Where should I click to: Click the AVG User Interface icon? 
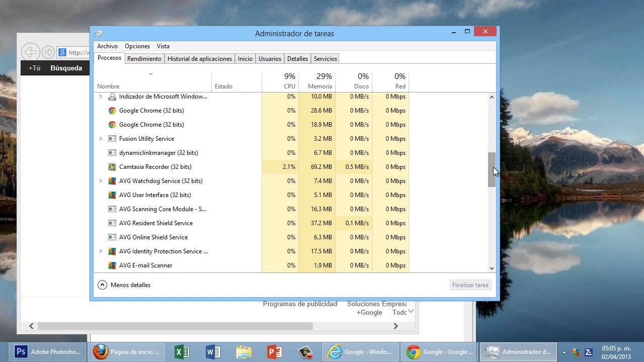(112, 195)
